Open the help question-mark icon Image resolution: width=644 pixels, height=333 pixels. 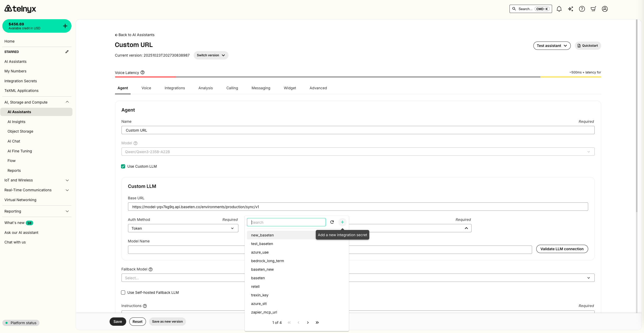(582, 9)
